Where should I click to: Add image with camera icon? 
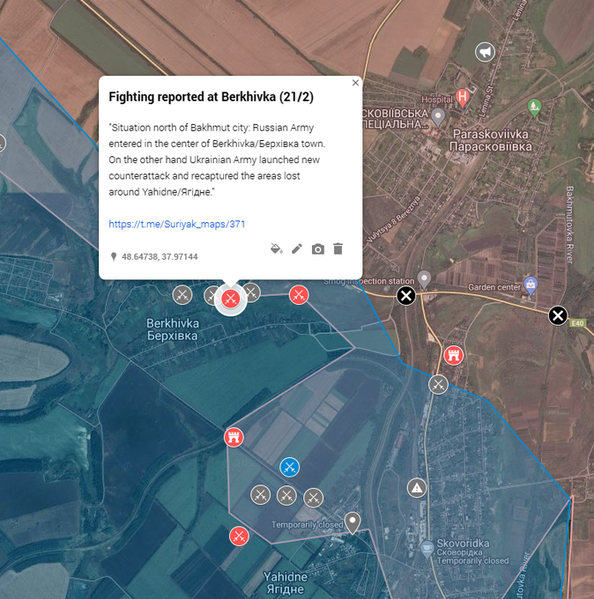point(318,249)
